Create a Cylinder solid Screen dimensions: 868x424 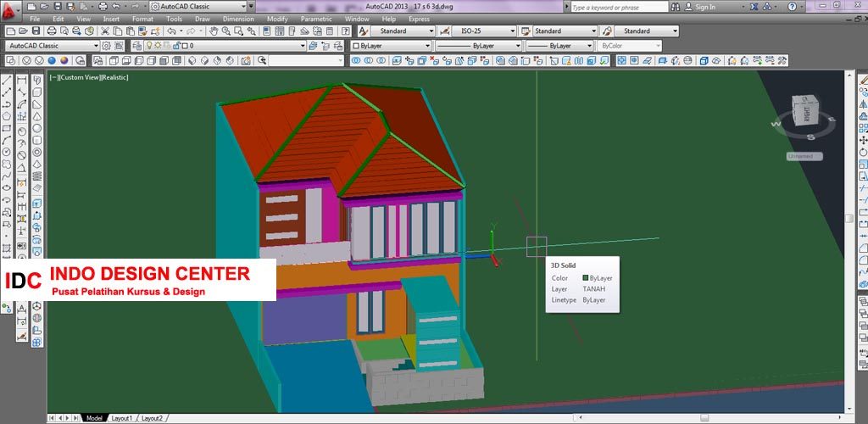coord(36,139)
